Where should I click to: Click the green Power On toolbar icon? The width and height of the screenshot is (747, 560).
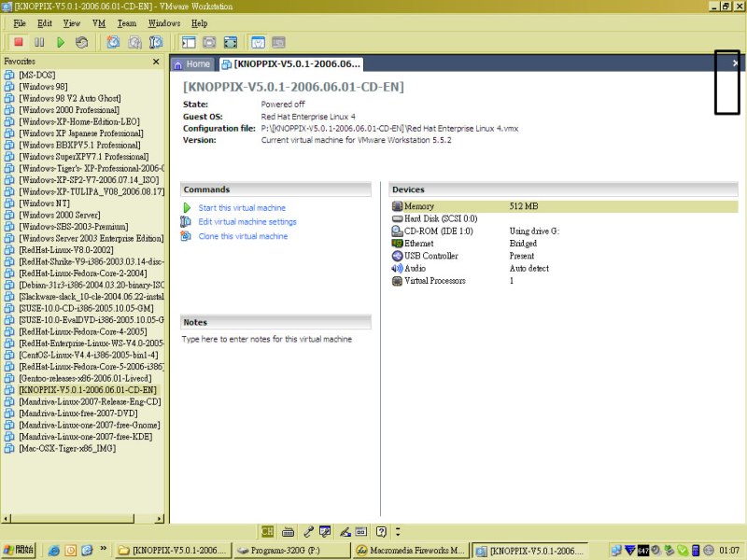click(x=61, y=42)
